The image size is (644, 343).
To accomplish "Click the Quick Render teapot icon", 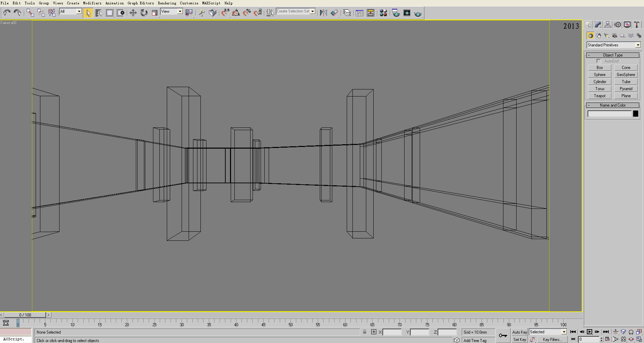I will point(418,13).
